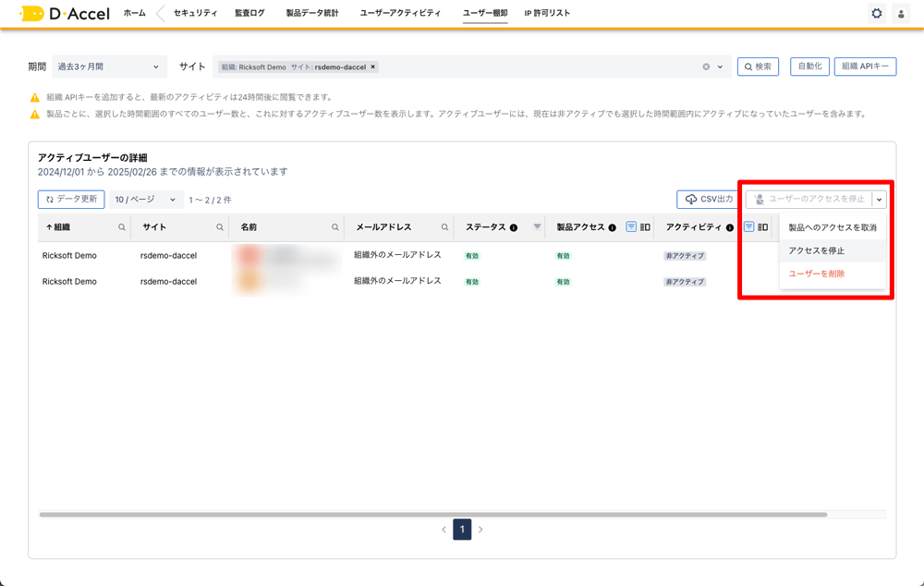This screenshot has width=924, height=586.
Task: Click the ユーザーのアクセスを停止 button
Action: click(809, 200)
